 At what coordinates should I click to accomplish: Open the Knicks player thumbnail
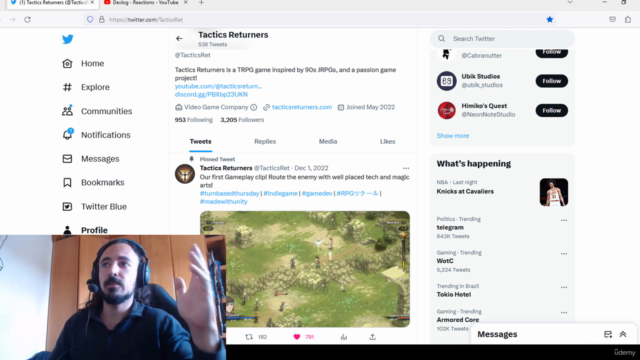coord(553,192)
